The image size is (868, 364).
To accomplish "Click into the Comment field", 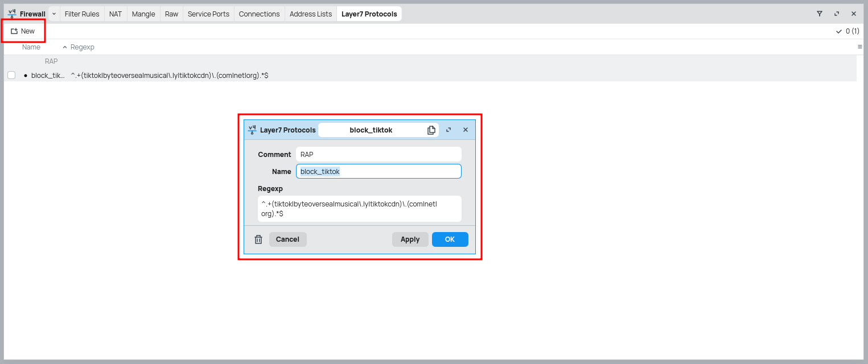I will click(x=379, y=154).
